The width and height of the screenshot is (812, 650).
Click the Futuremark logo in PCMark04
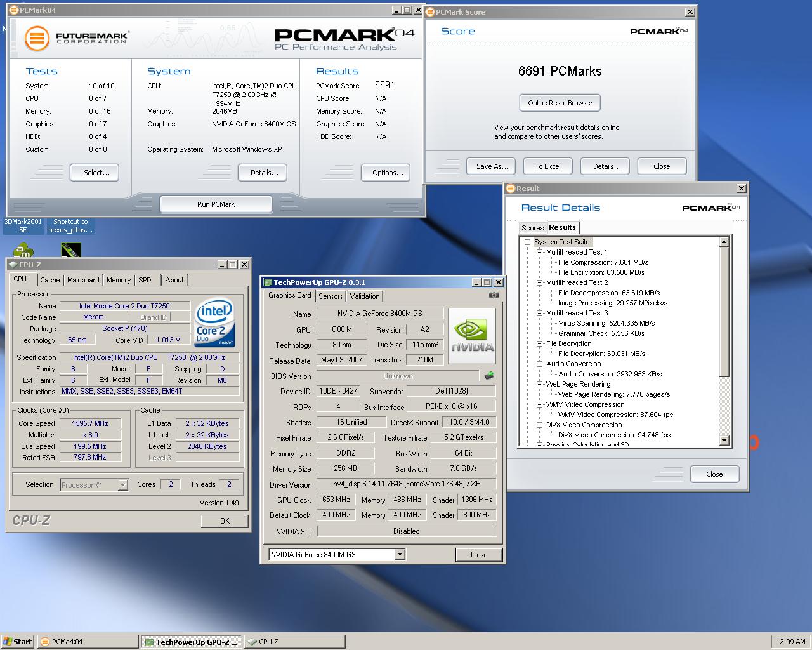pyautogui.click(x=77, y=38)
